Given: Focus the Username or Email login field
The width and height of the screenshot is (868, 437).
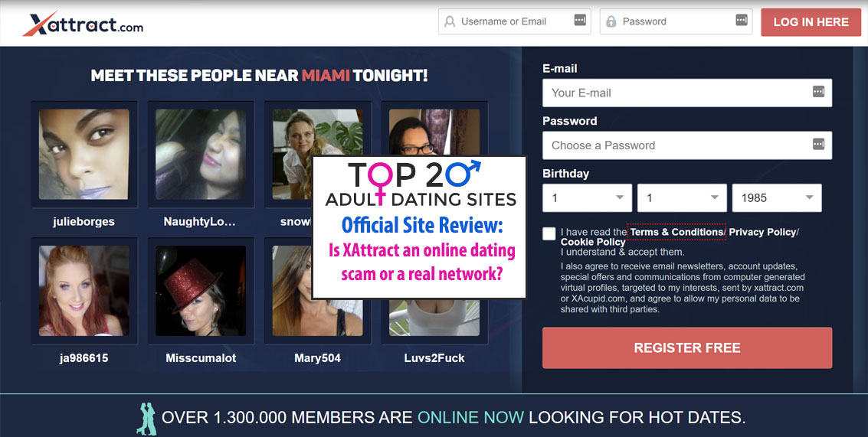Looking at the screenshot, I should (514, 21).
